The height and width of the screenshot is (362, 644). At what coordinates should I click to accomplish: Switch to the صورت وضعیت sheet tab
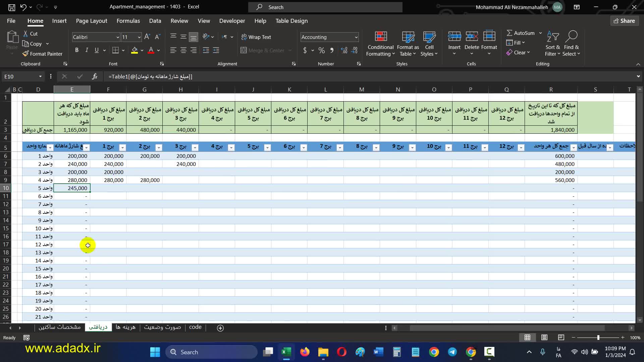click(x=162, y=327)
